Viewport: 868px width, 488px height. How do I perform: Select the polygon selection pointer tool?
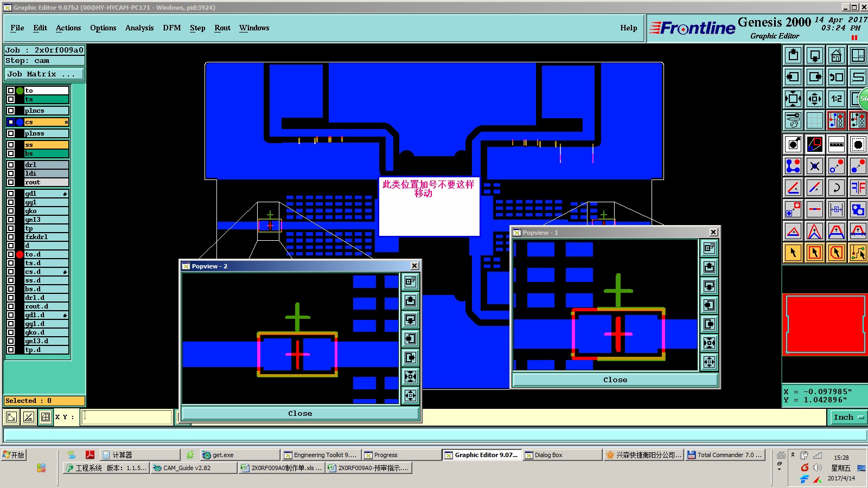pos(837,253)
